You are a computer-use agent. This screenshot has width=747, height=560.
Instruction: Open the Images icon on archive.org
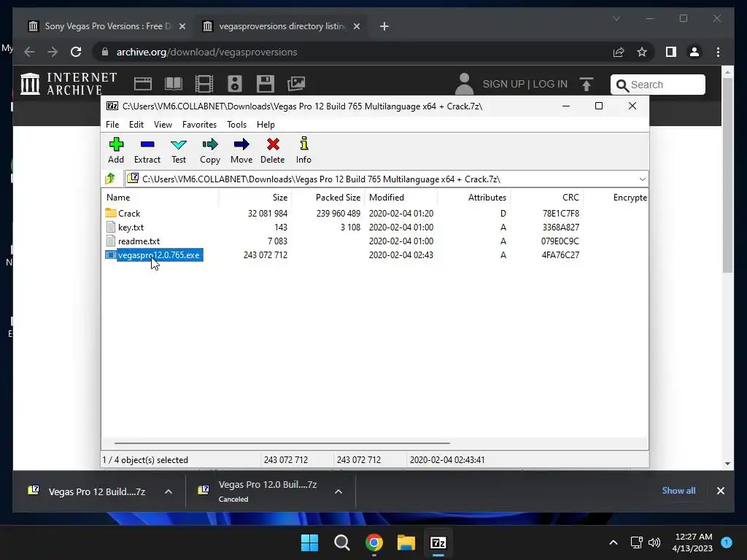coord(296,84)
